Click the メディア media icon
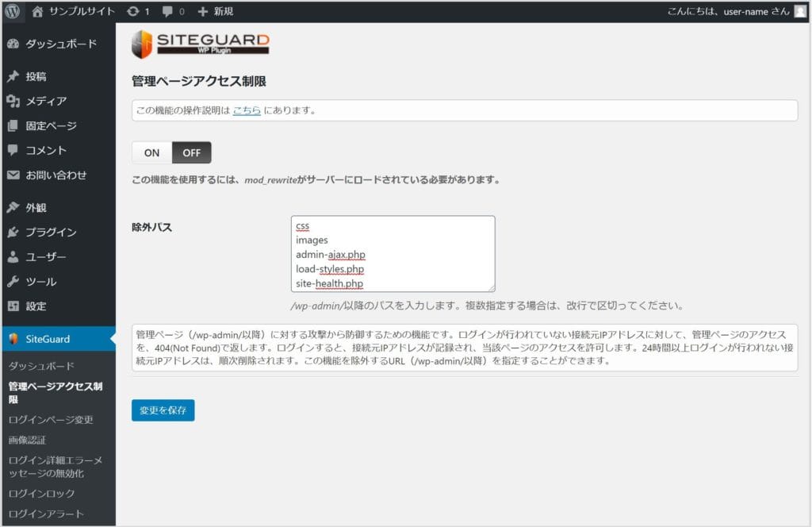This screenshot has width=812, height=527. coord(13,101)
